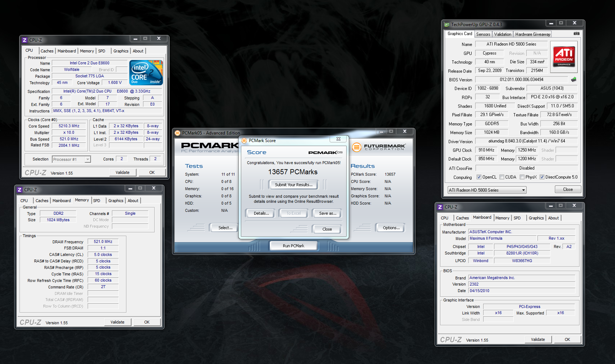615x364 pixels.
Task: Click the BIOS Version value in GPU-Z
Action: tap(522, 79)
